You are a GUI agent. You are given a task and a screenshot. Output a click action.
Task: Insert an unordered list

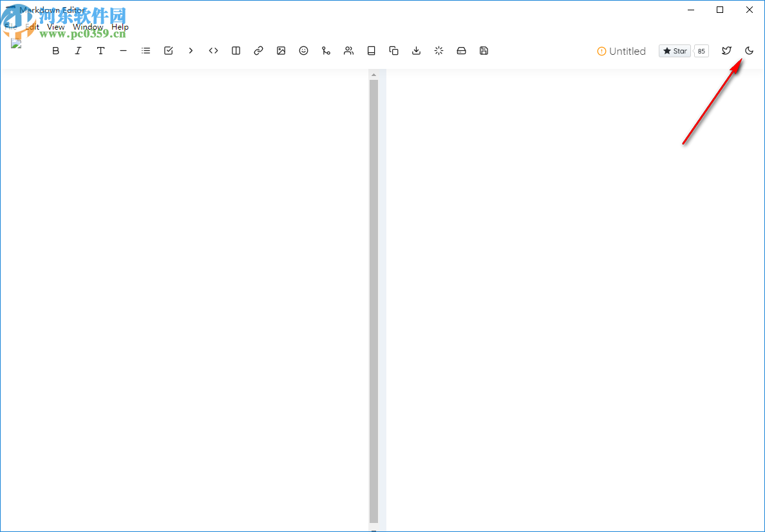[x=146, y=50]
